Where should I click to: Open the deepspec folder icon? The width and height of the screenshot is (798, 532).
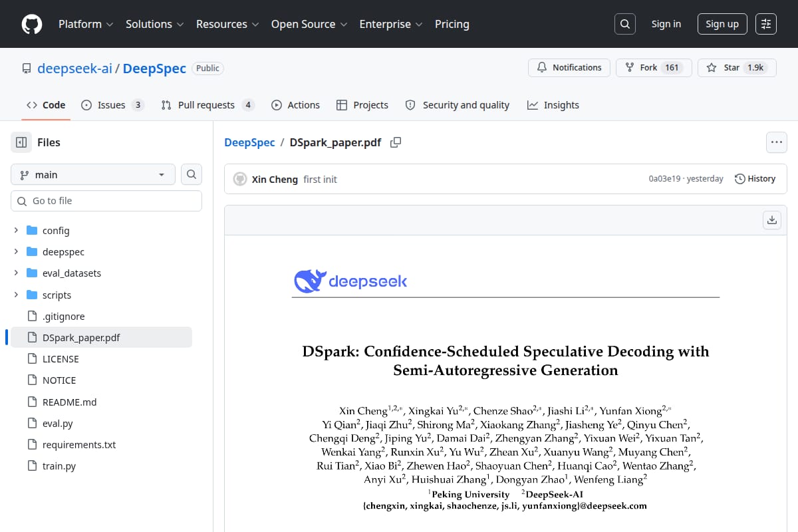point(32,252)
